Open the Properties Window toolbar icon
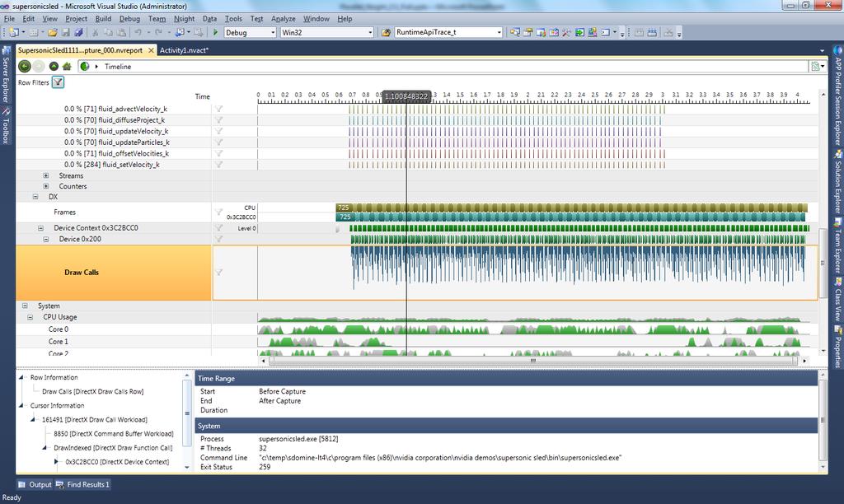 527,32
